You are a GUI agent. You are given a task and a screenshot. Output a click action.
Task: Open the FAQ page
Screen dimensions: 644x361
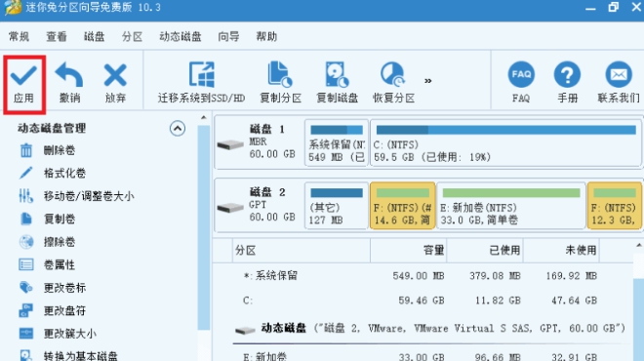tap(521, 83)
